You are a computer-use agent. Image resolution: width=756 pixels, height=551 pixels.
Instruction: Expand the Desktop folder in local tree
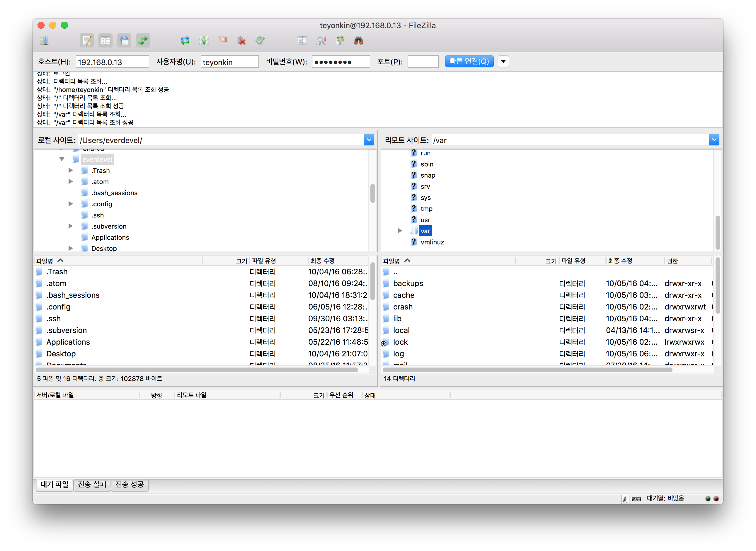tap(71, 248)
